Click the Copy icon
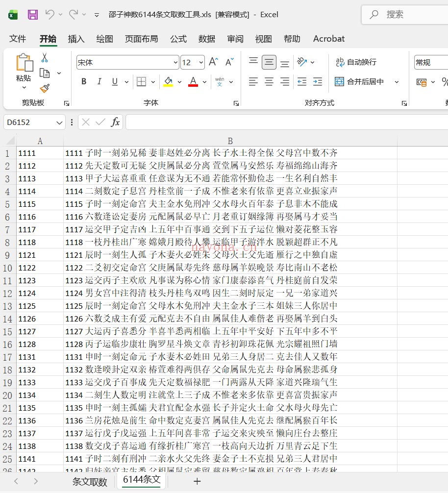The width and height of the screenshot is (448, 493). click(45, 73)
